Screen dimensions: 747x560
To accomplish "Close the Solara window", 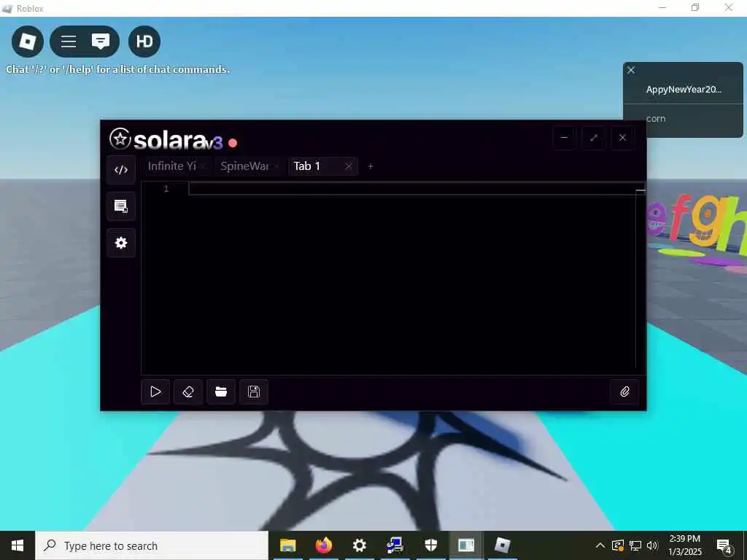I will pos(623,138).
